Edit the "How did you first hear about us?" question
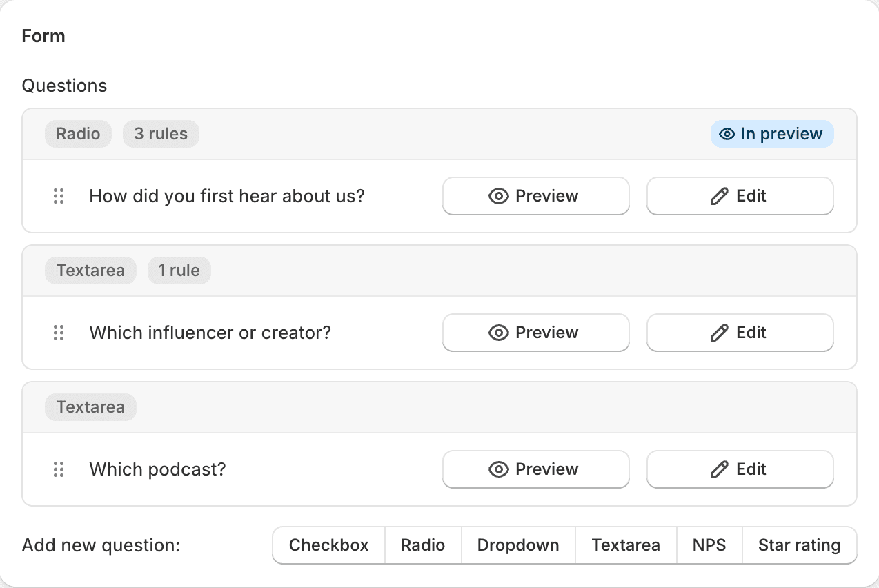This screenshot has width=879, height=588. pyautogui.click(x=740, y=196)
